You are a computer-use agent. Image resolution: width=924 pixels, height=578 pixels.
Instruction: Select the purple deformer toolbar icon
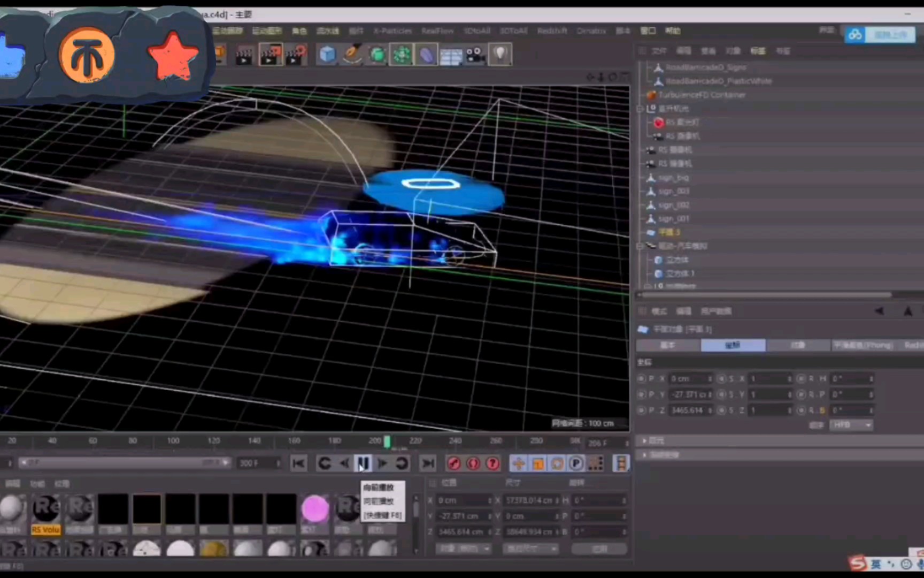[426, 54]
